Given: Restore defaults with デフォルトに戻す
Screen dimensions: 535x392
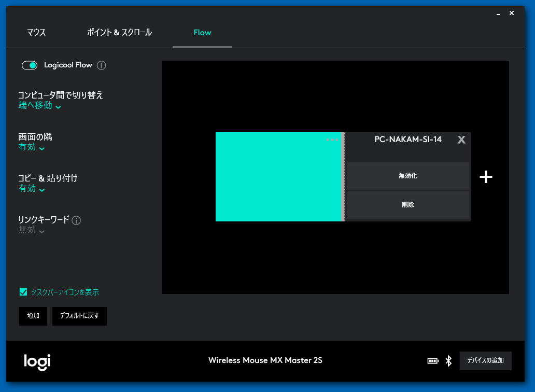Looking at the screenshot, I should click(x=79, y=316).
